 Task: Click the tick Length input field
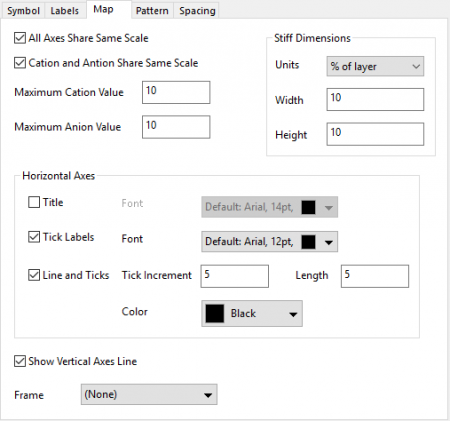(375, 276)
